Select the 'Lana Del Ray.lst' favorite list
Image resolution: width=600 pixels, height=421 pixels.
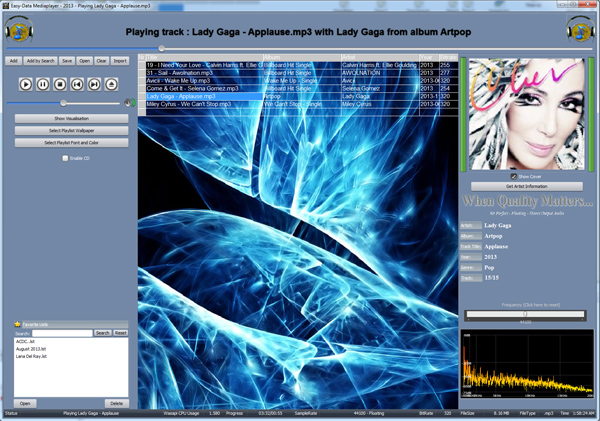[31, 356]
